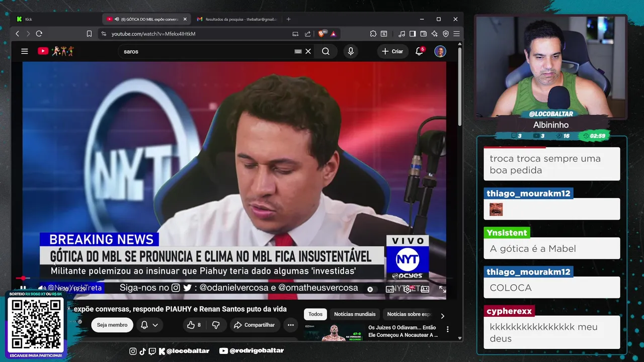Viewport: 644px width, 362px height.
Task: Open Leo AI sparkle icon
Action: pos(435,34)
